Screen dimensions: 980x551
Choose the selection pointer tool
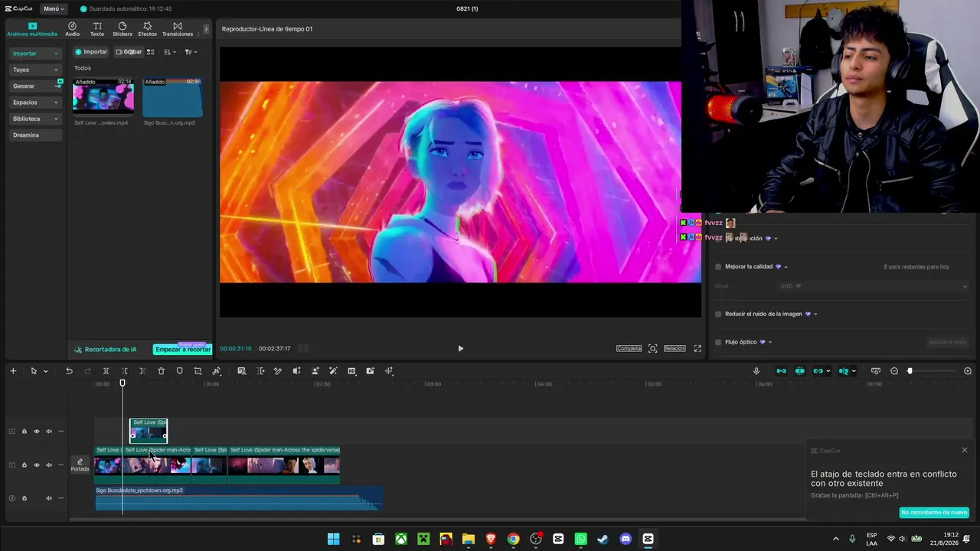click(x=34, y=371)
